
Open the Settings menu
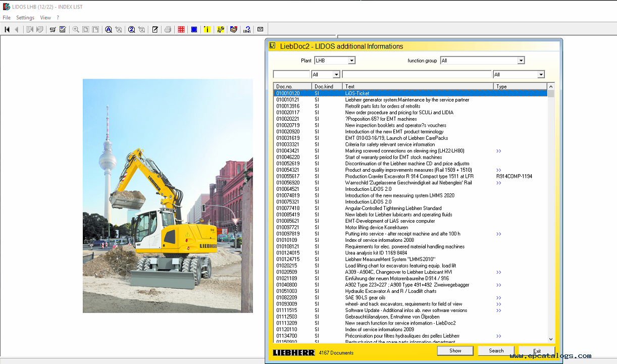[25, 17]
